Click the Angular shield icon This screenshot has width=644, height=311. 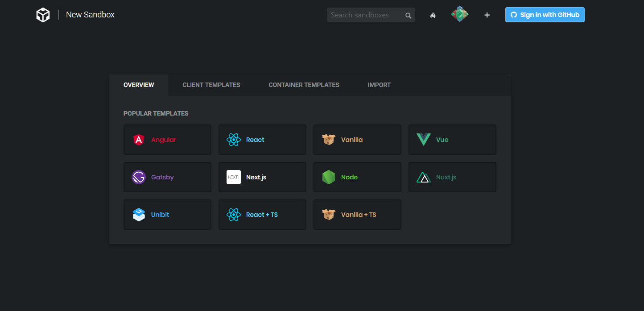click(x=139, y=140)
